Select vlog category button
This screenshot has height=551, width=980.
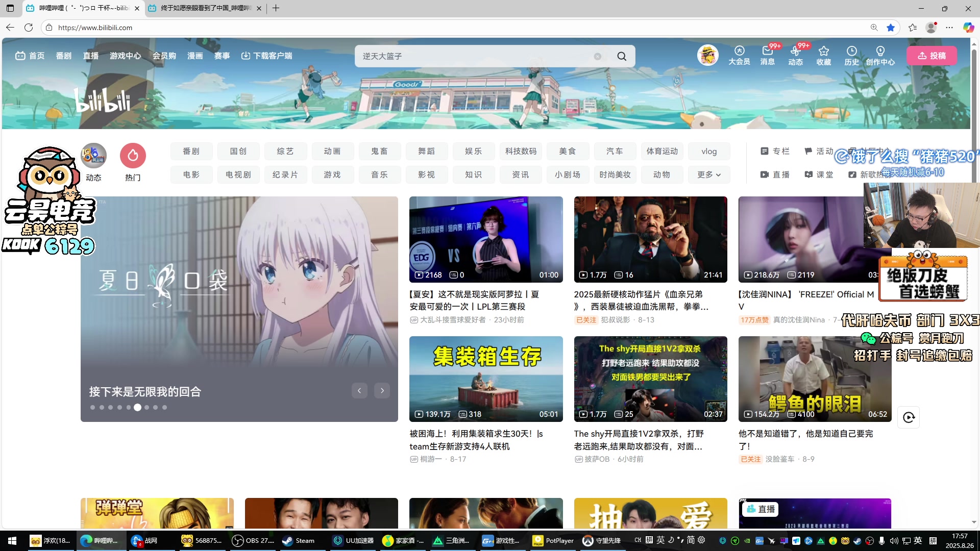(709, 151)
